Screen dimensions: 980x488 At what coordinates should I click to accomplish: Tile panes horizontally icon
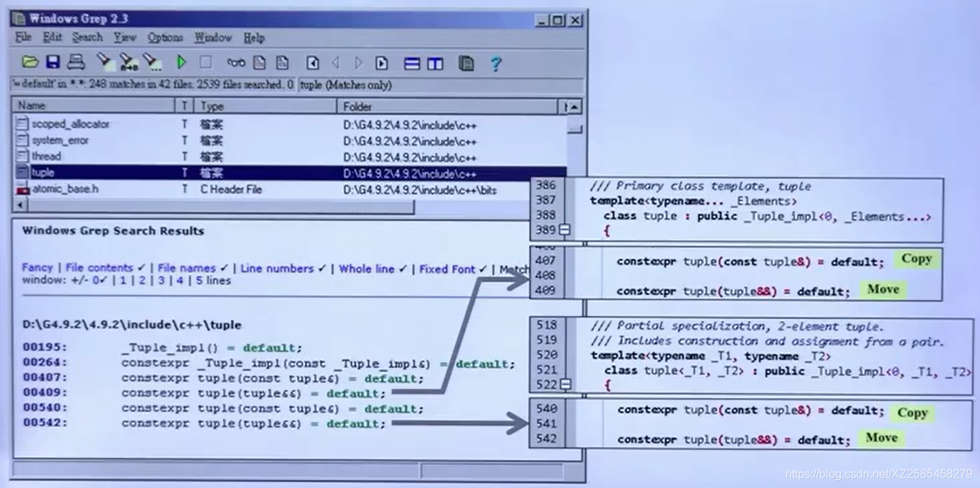412,64
